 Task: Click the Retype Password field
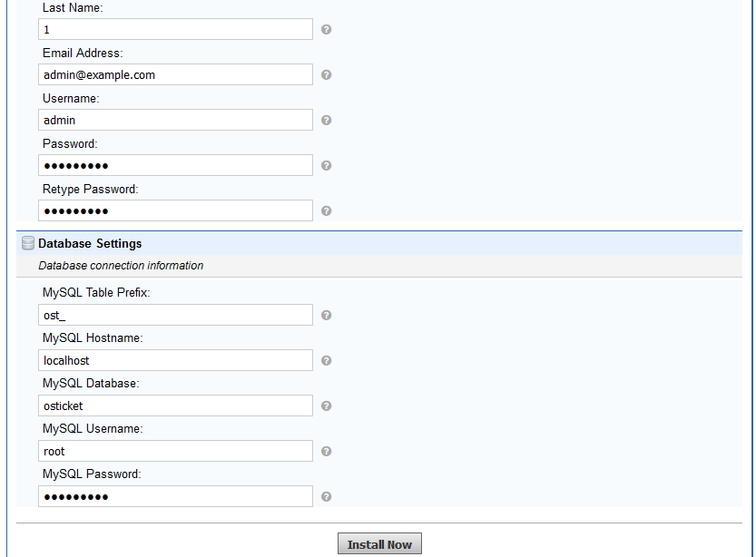coord(176,210)
